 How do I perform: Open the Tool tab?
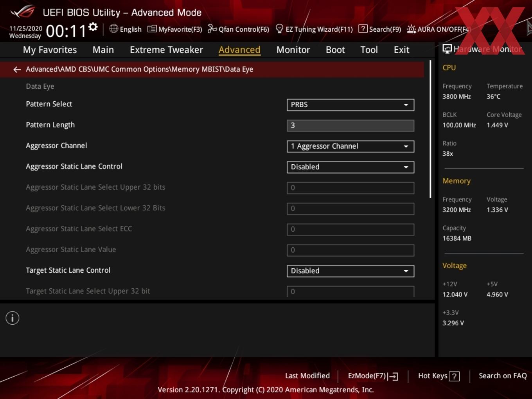point(369,50)
